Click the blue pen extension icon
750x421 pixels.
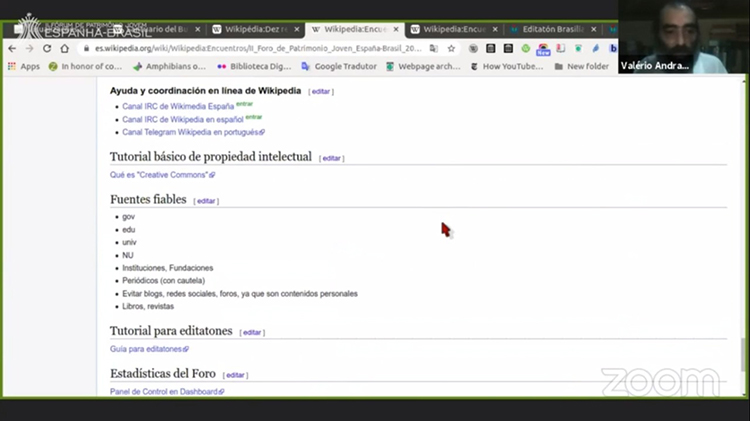coord(596,48)
